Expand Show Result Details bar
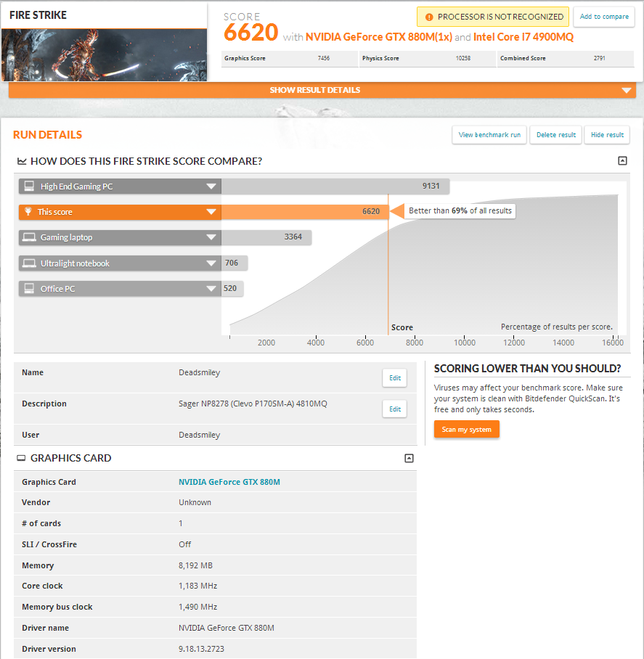644x659 pixels. click(x=322, y=90)
